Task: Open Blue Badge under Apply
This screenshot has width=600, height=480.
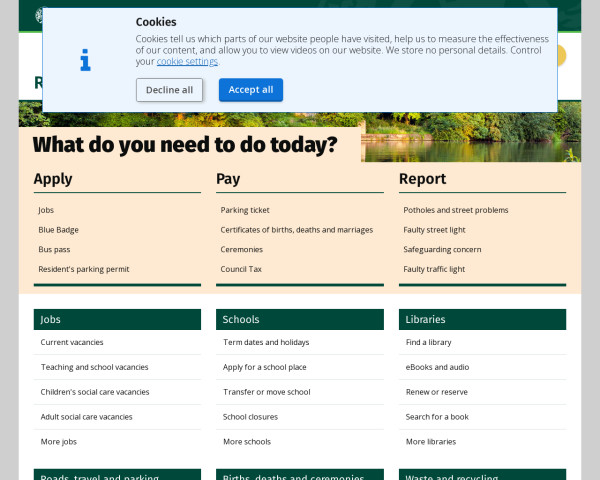Action: [x=58, y=230]
